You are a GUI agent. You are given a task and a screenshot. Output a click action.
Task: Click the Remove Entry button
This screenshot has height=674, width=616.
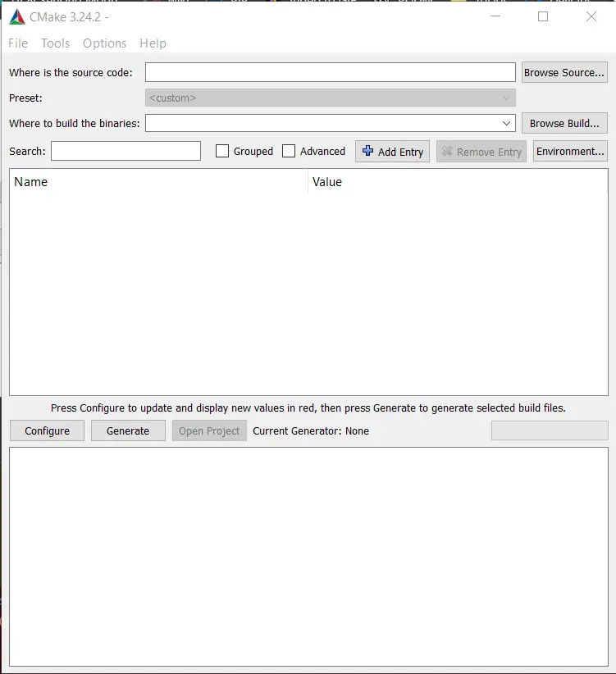[481, 152]
